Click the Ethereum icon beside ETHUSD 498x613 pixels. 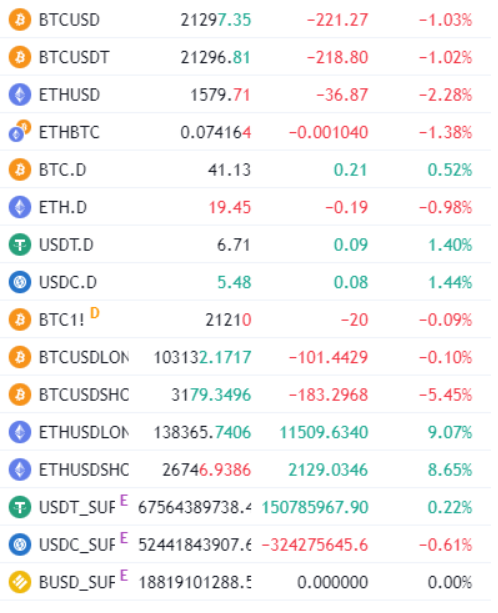20,95
